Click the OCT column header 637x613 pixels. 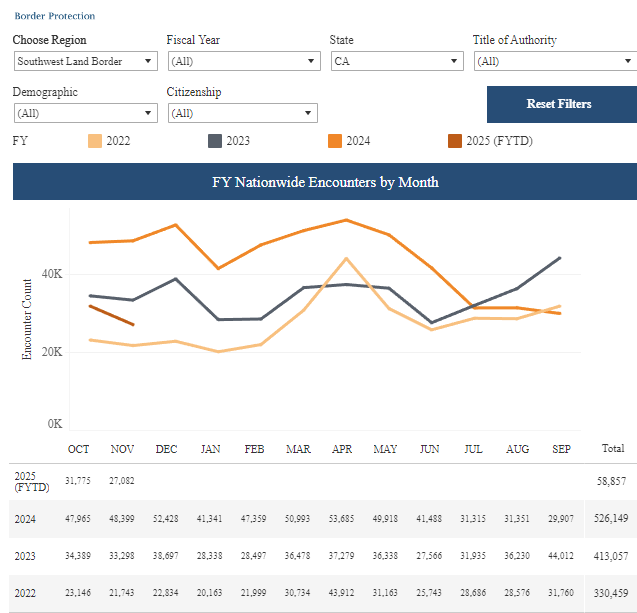point(78,449)
